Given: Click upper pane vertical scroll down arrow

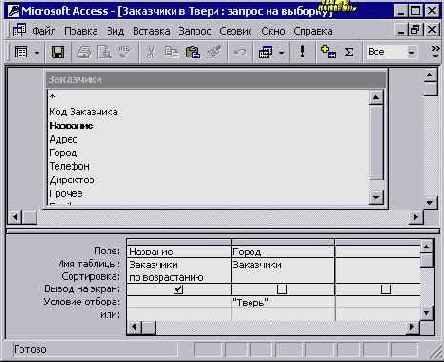Looking at the screenshot, I should [430, 202].
